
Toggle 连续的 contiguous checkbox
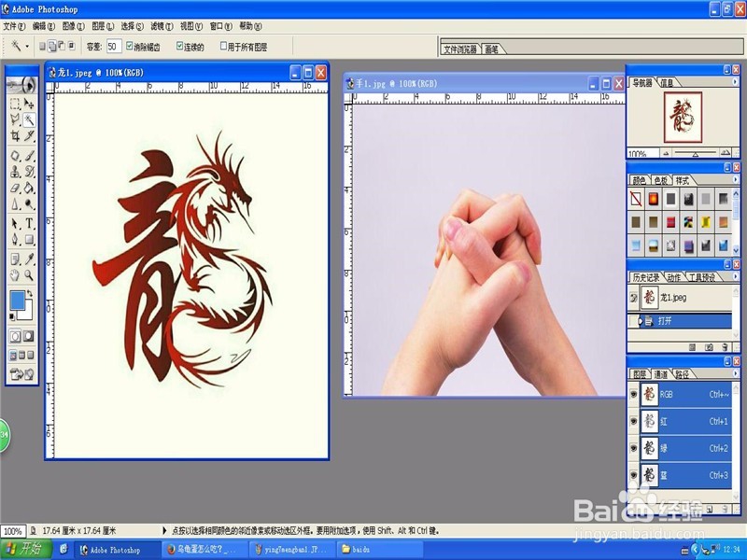click(179, 46)
